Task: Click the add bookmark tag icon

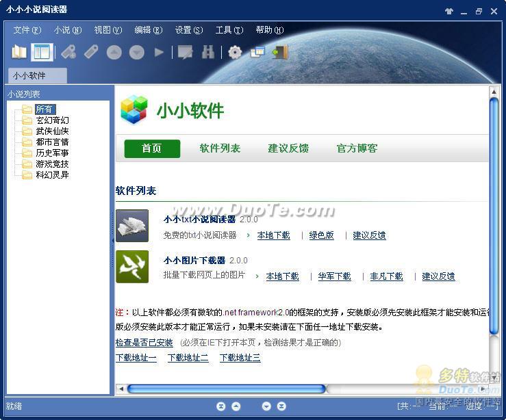Action: [x=68, y=52]
